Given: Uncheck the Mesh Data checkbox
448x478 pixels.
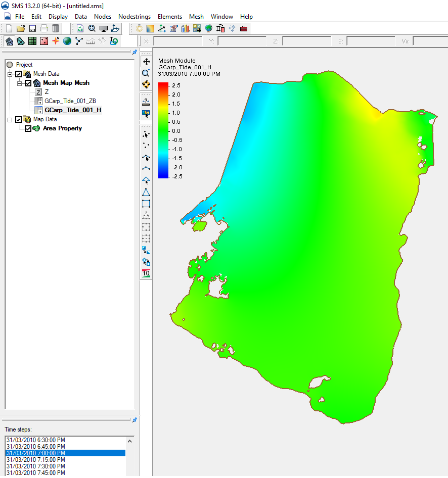Looking at the screenshot, I should pyautogui.click(x=19, y=74).
